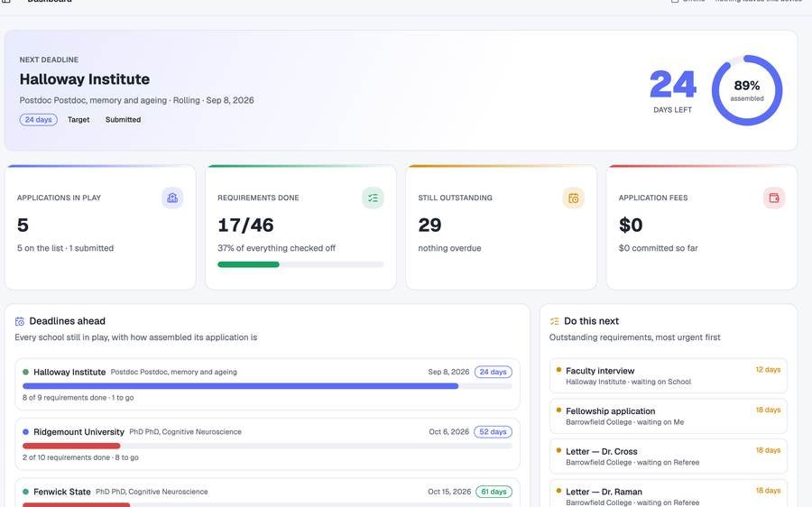
Task: Click the '5 on the list · 1 submitted' text
Action: (65, 248)
